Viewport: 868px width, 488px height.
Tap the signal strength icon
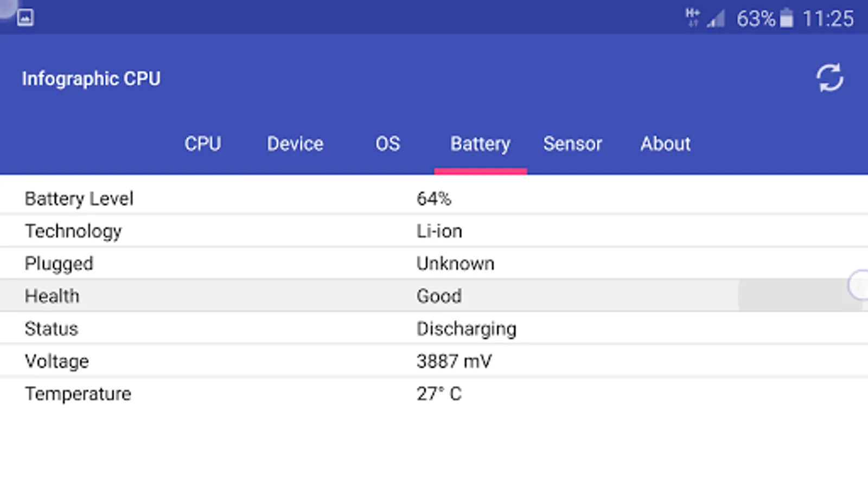pyautogui.click(x=716, y=19)
